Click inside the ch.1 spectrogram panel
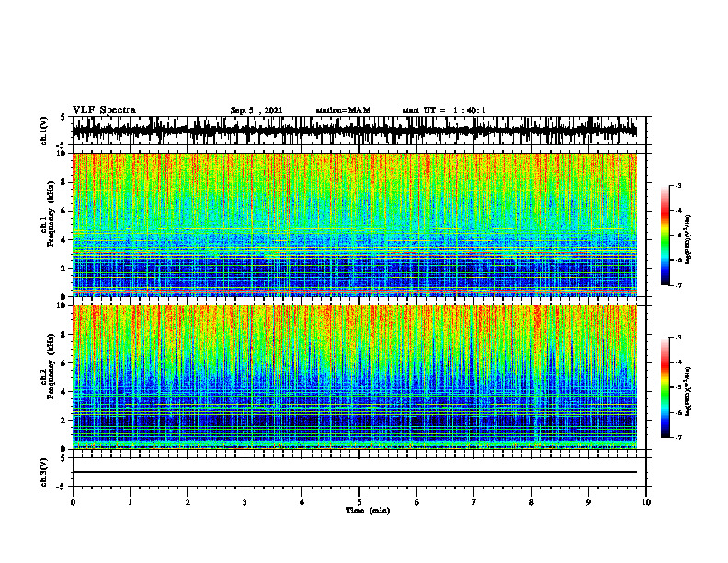 tap(354, 224)
